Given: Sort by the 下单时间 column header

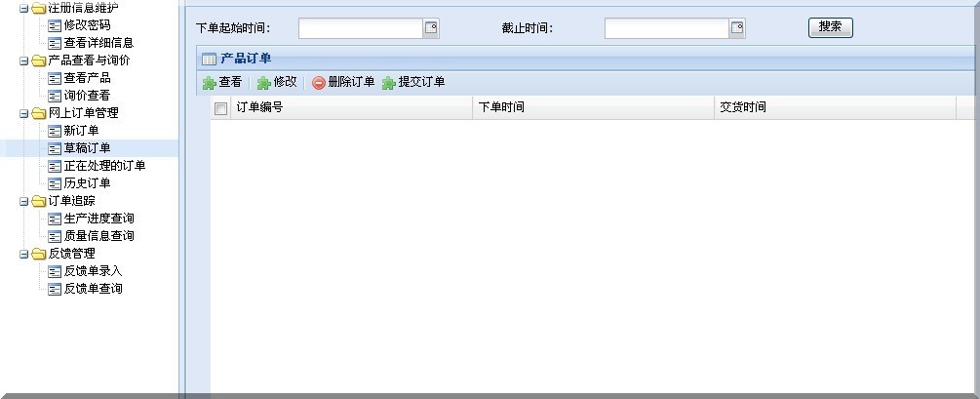Looking at the screenshot, I should point(593,107).
